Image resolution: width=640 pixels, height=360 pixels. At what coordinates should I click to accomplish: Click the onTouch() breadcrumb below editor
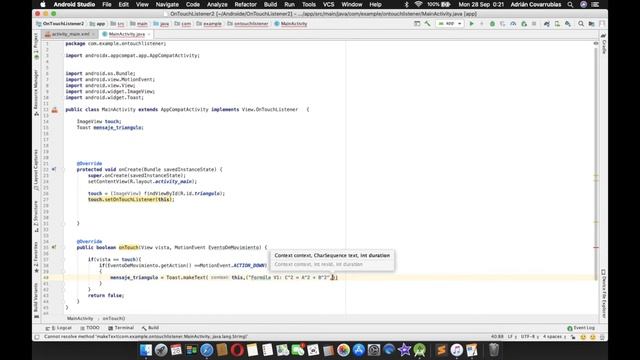(113, 318)
